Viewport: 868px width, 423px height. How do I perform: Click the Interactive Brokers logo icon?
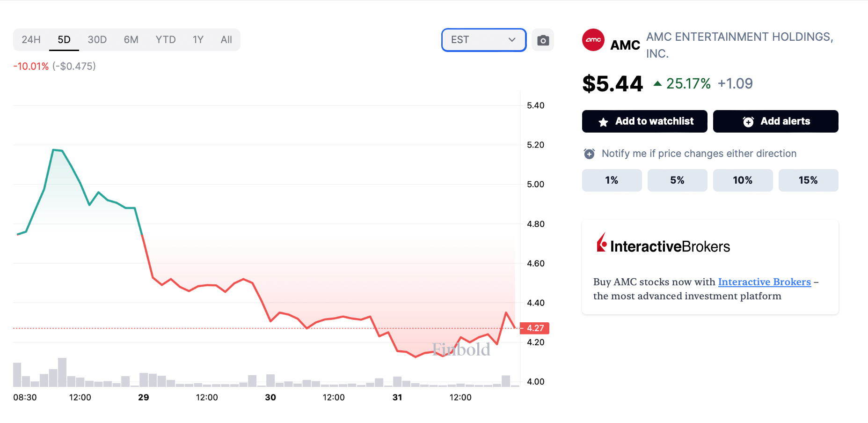pos(601,243)
